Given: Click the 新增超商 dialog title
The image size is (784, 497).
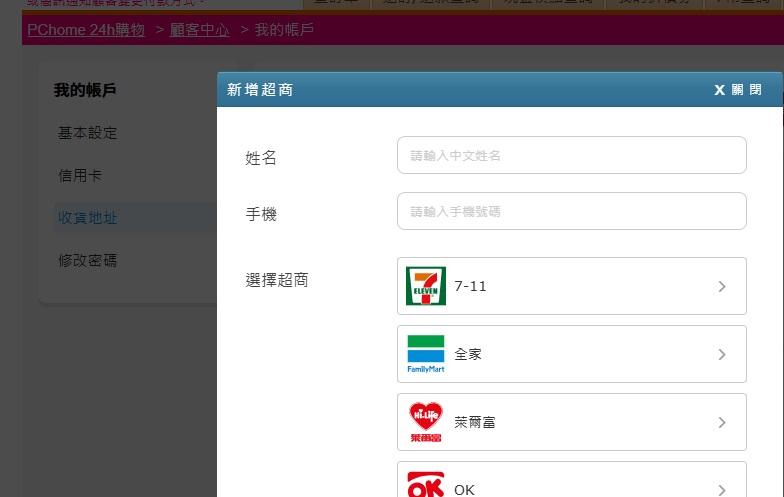Looking at the screenshot, I should click(260, 90).
